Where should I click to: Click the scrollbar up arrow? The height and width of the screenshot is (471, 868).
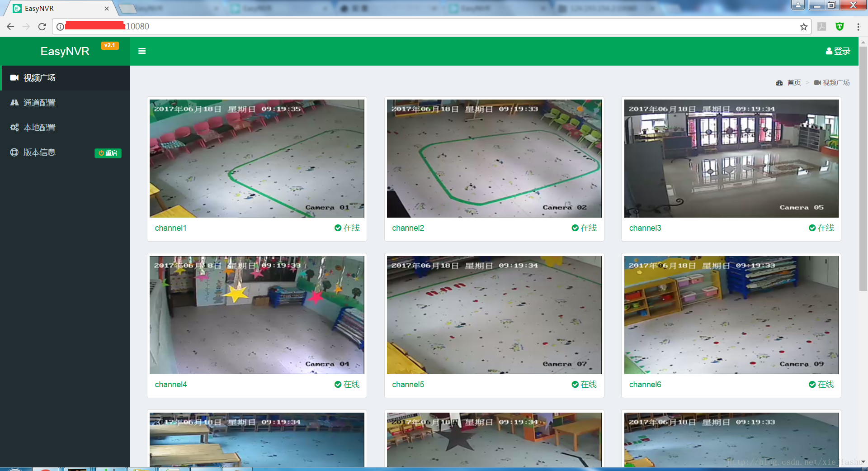[x=863, y=42]
